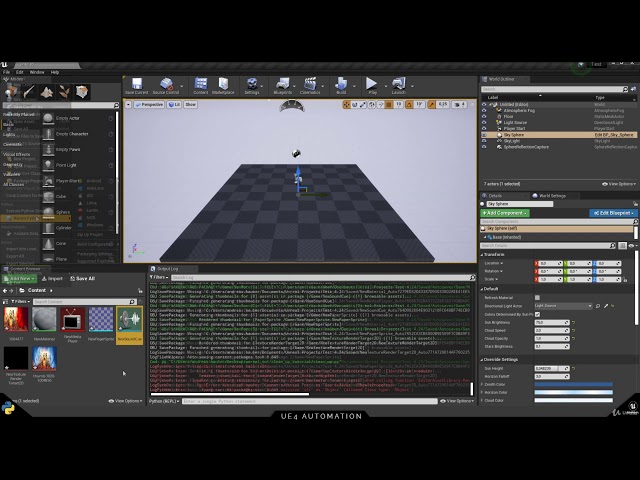The width and height of the screenshot is (640, 480).
Task: Click the surface snapping icon in viewport
Action: (x=381, y=105)
